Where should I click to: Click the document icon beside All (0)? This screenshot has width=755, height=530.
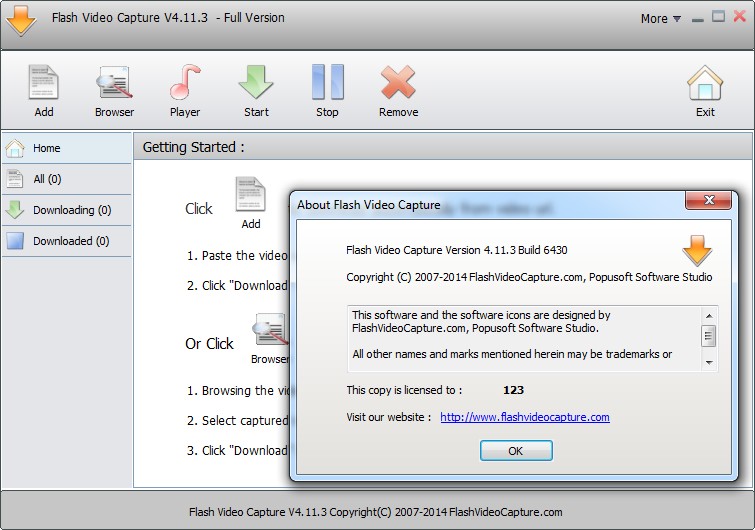click(15, 179)
